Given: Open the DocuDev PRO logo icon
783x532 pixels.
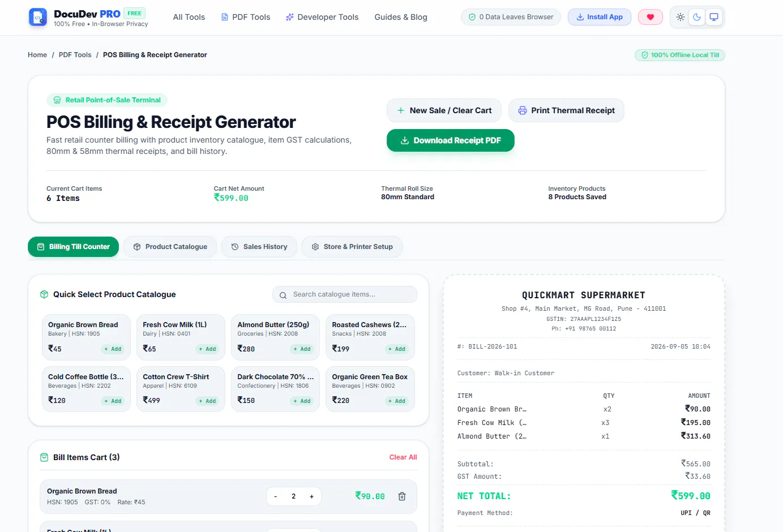Looking at the screenshot, I should (38, 18).
